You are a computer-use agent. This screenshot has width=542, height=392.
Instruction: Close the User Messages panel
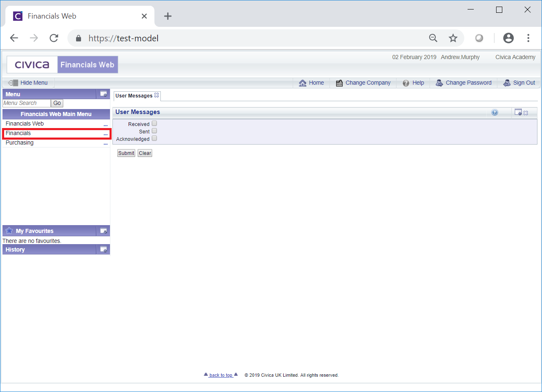525,113
